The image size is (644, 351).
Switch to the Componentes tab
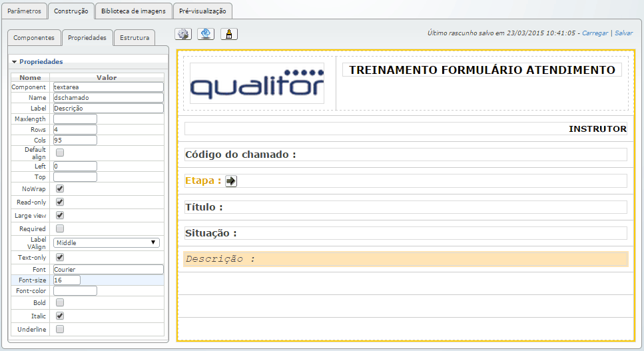34,38
